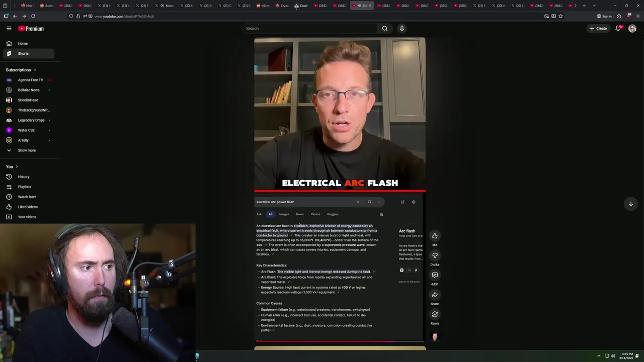Remix this Short
The image size is (644, 362).
435,314
